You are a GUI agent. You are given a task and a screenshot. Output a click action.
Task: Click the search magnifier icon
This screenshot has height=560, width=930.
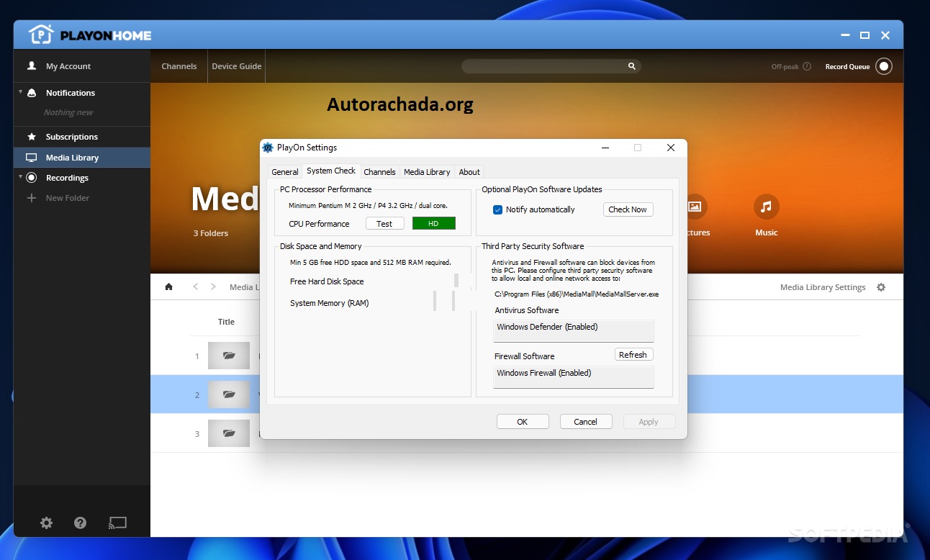pos(631,66)
